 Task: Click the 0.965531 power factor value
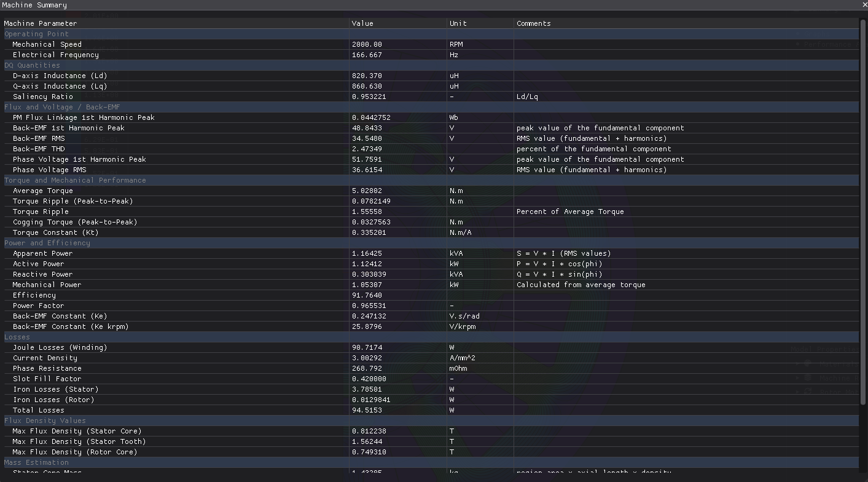pos(369,306)
